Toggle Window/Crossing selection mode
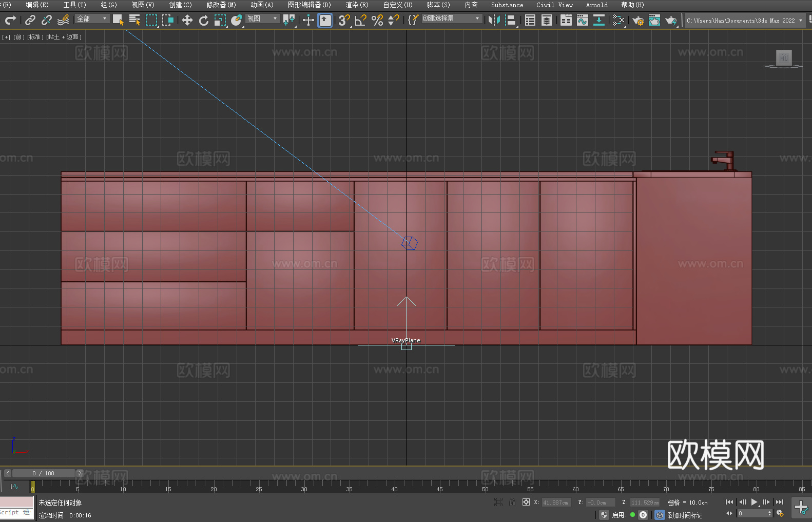Image resolution: width=812 pixels, height=522 pixels. [168, 20]
